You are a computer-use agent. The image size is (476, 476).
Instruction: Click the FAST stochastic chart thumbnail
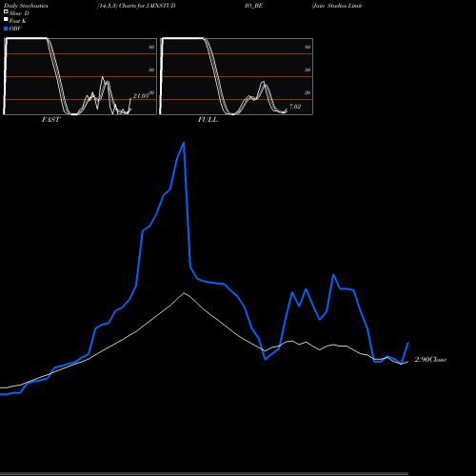point(80,76)
